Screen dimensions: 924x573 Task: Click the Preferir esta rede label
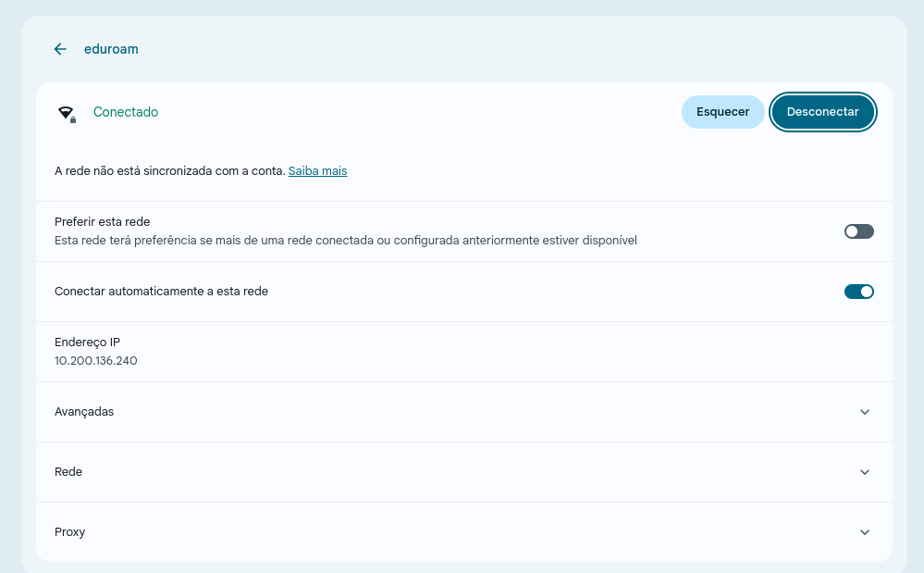103,222
